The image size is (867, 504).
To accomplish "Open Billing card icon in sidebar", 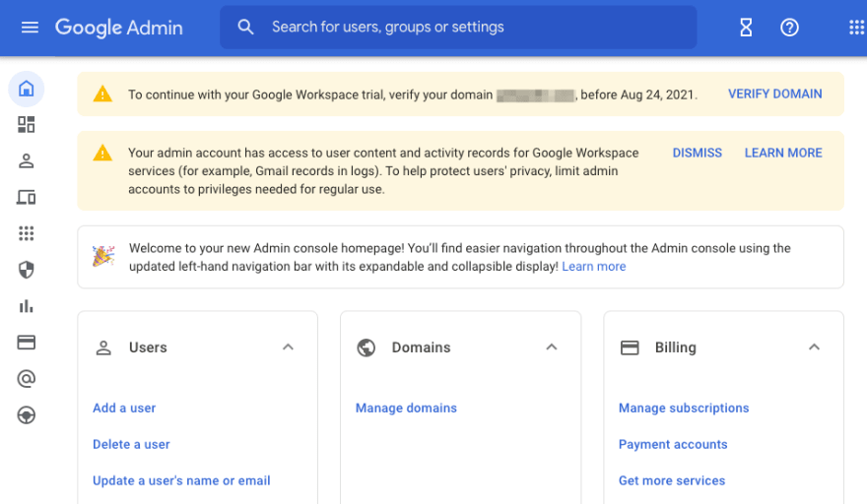I will (x=26, y=343).
